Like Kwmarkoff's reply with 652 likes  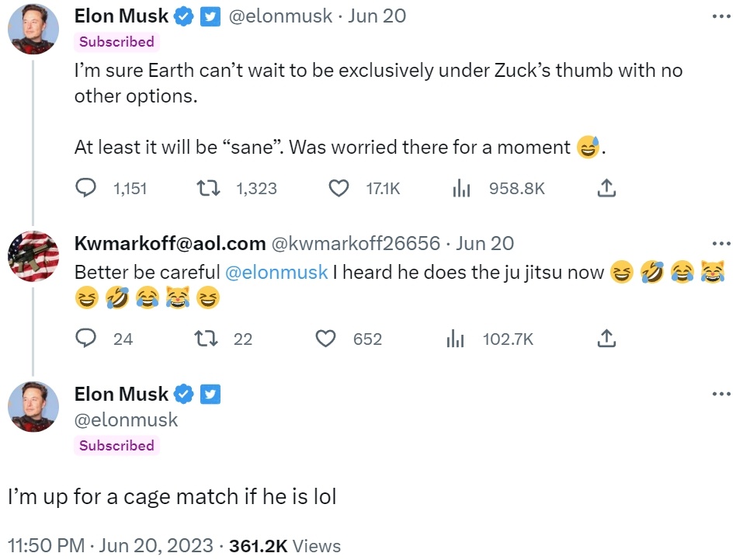point(325,339)
